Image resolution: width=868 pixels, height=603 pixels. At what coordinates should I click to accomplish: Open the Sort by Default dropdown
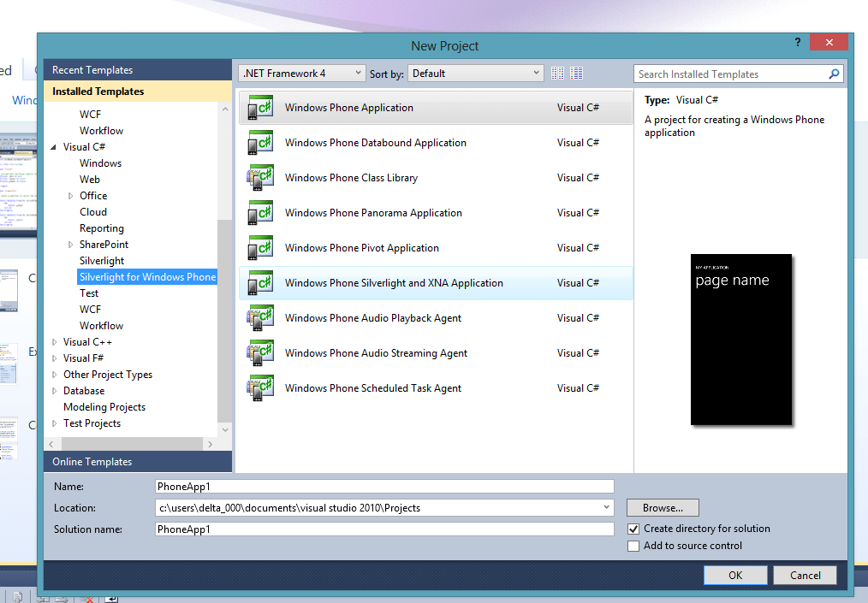click(476, 73)
